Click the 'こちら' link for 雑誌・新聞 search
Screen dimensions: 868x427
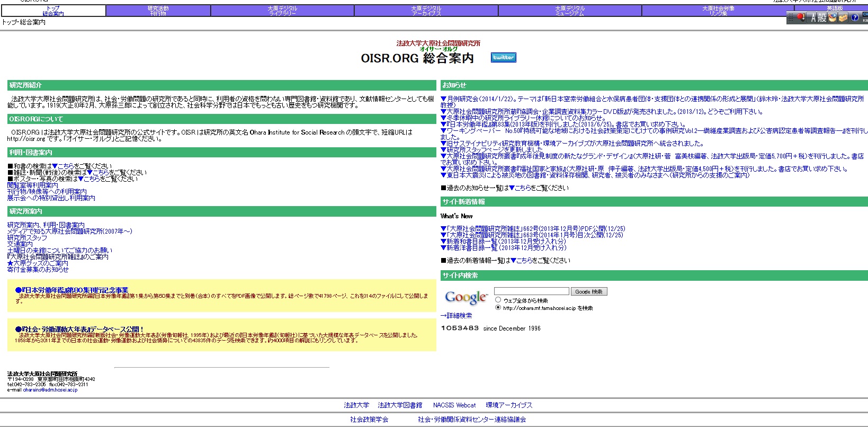[x=97, y=173]
